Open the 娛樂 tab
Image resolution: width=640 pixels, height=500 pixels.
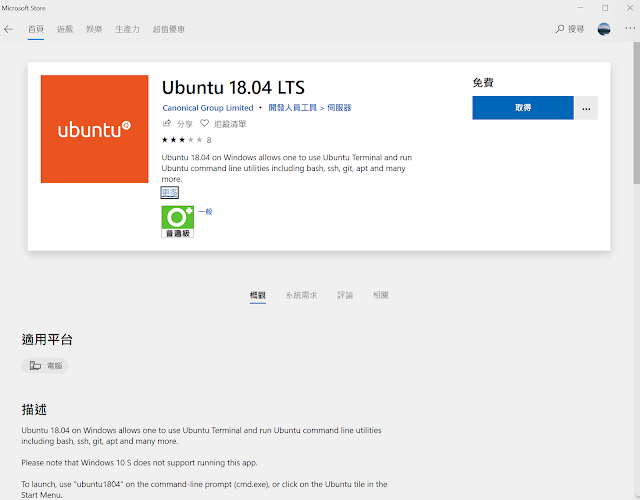94,29
